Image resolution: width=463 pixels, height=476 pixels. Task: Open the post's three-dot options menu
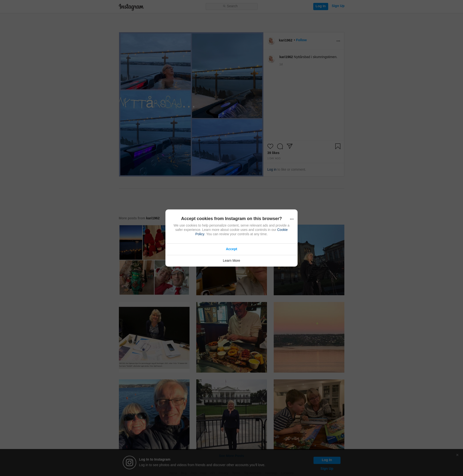(338, 41)
